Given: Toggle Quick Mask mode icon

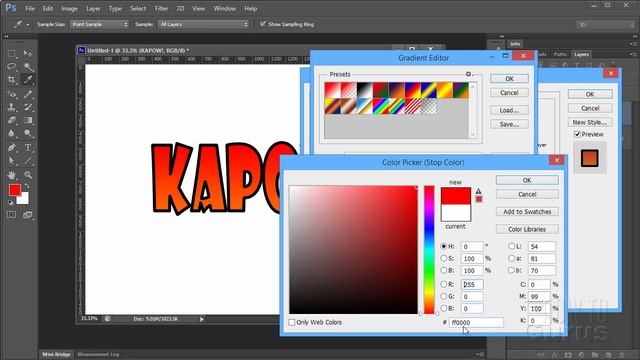Looking at the screenshot, I should pos(11,215).
